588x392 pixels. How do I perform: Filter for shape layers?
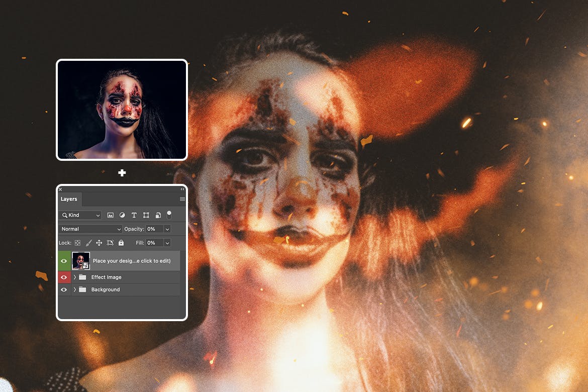point(146,215)
